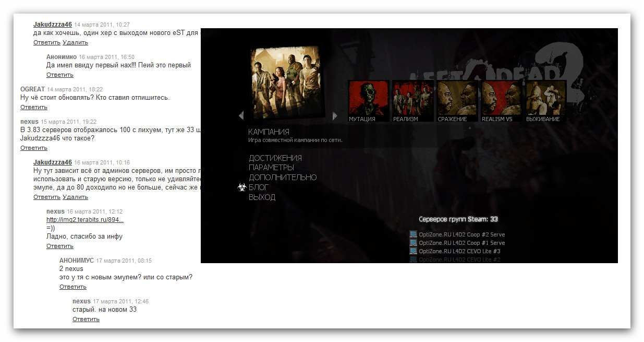Viewport: 644px width, 342px height.
Task: Reply to Анонимно's 16 марта 16:50 comment
Action: tap(60, 75)
